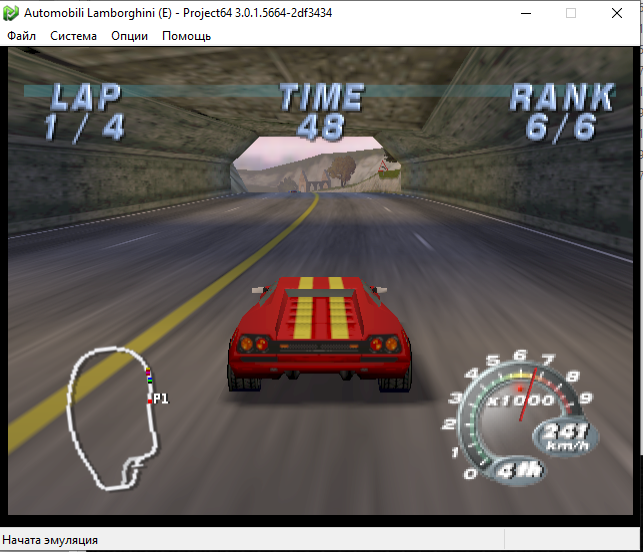
Task: Click the LAP 1 / 4 counter
Action: coord(84,112)
